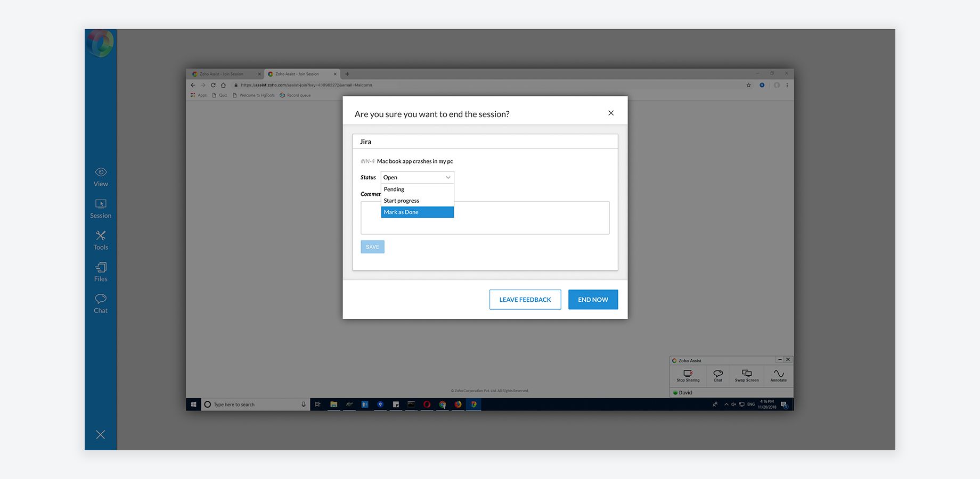
Task: Click into the comment text area
Action: [x=485, y=218]
